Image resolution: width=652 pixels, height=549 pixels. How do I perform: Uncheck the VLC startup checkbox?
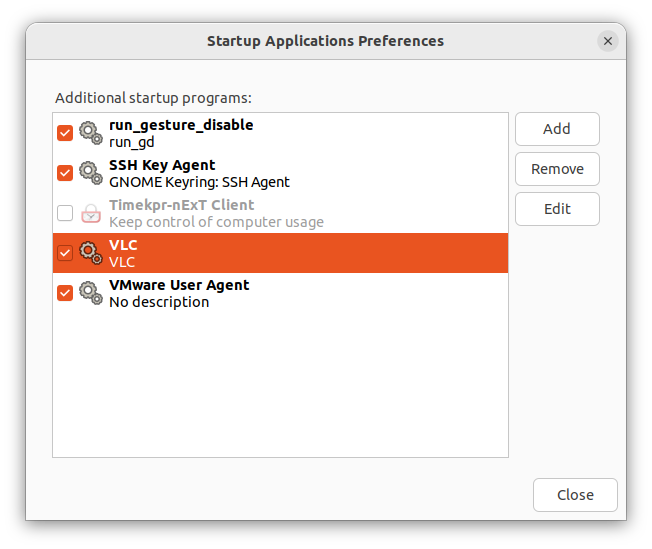pyautogui.click(x=65, y=253)
